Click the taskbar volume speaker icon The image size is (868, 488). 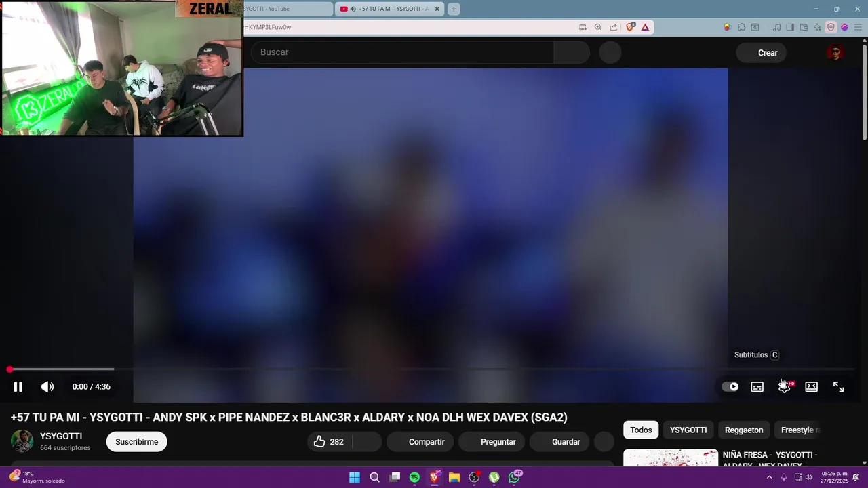(808, 477)
